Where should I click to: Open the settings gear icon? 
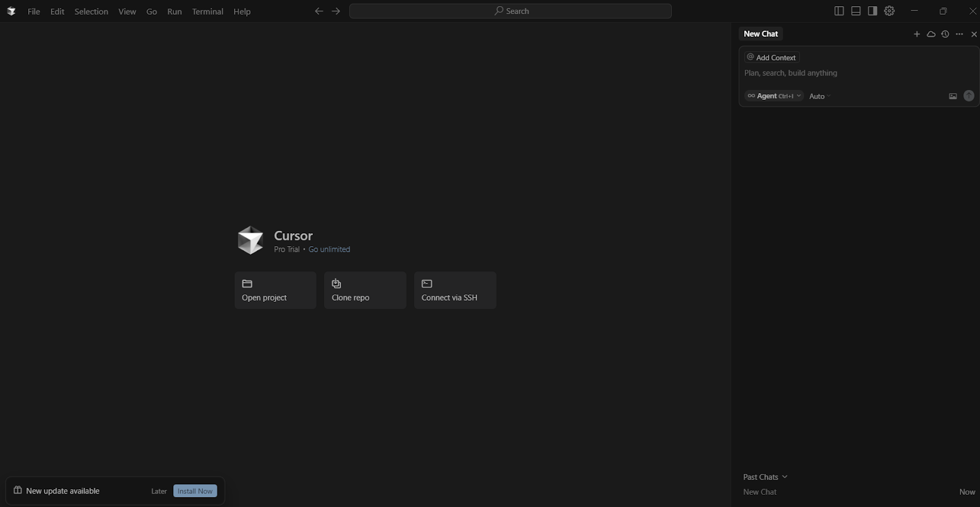coord(889,11)
